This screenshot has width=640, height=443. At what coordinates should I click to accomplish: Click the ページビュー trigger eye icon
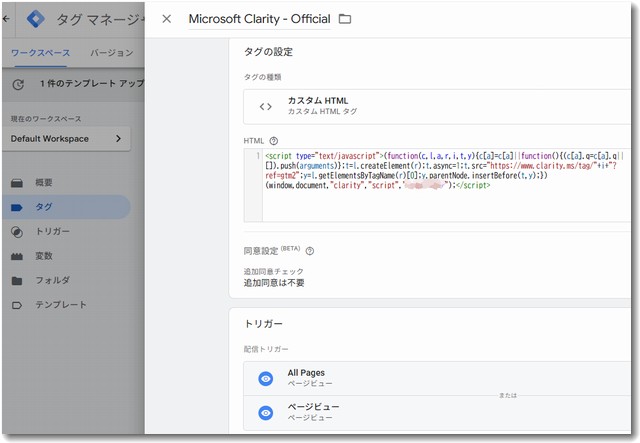(266, 413)
